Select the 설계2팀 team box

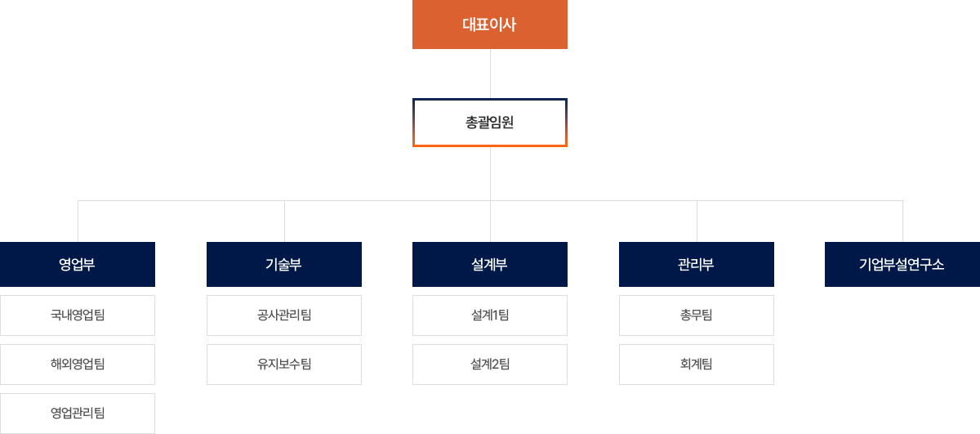(490, 365)
